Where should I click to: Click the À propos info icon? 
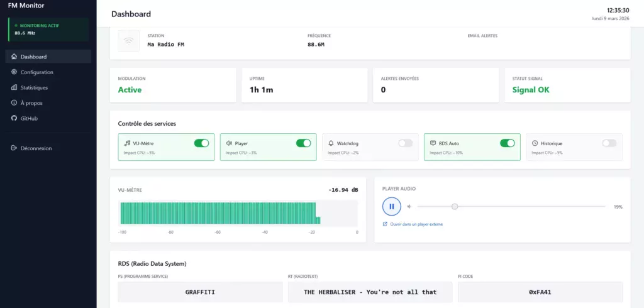(x=14, y=102)
